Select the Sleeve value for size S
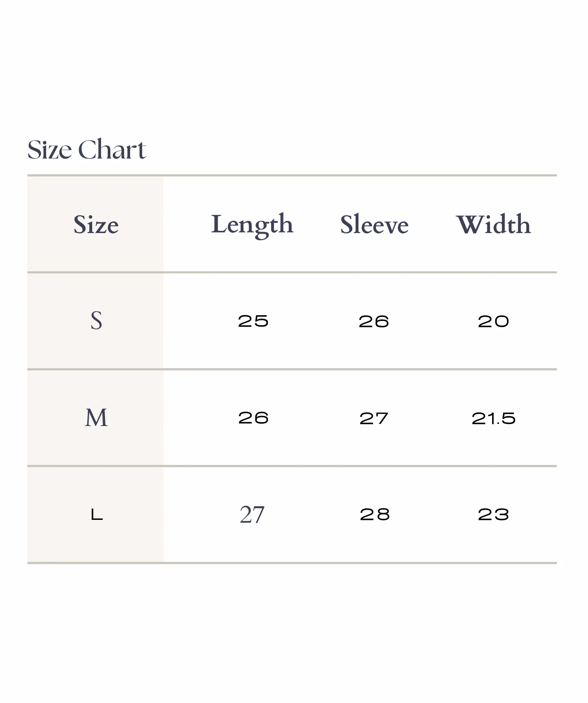The width and height of the screenshot is (588, 703). tap(374, 321)
